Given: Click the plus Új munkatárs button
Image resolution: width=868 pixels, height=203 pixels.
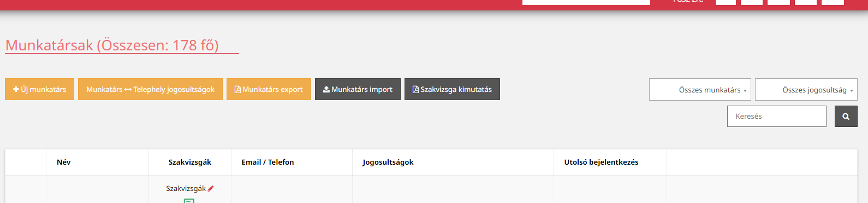Looking at the screenshot, I should pyautogui.click(x=39, y=89).
